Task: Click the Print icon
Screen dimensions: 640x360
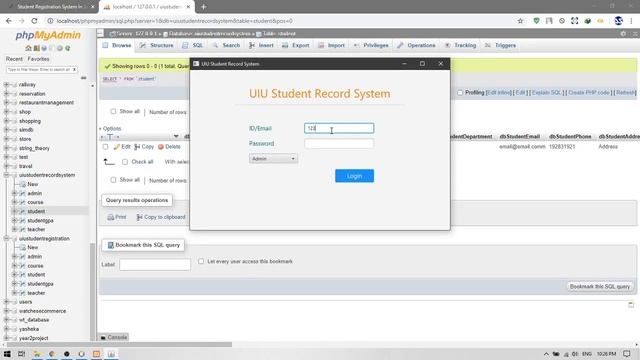Action: (111, 217)
